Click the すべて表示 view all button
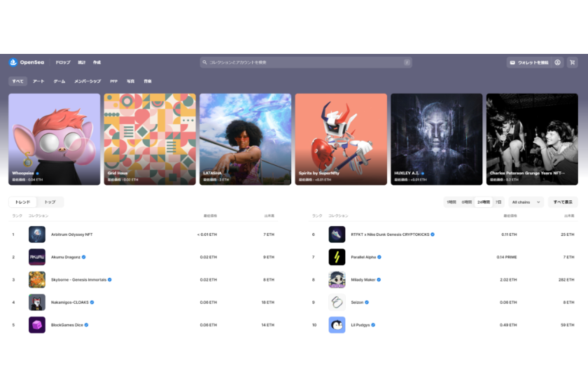 pyautogui.click(x=563, y=202)
